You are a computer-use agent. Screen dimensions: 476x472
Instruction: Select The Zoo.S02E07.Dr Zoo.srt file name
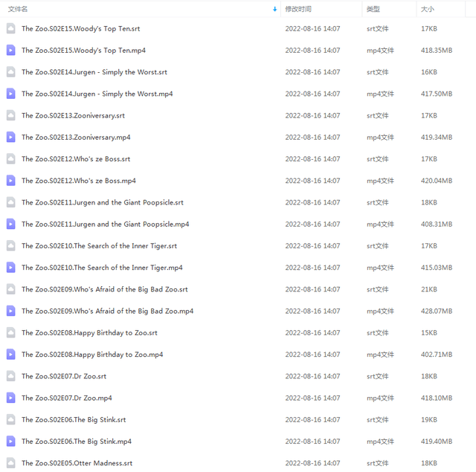[x=64, y=376]
